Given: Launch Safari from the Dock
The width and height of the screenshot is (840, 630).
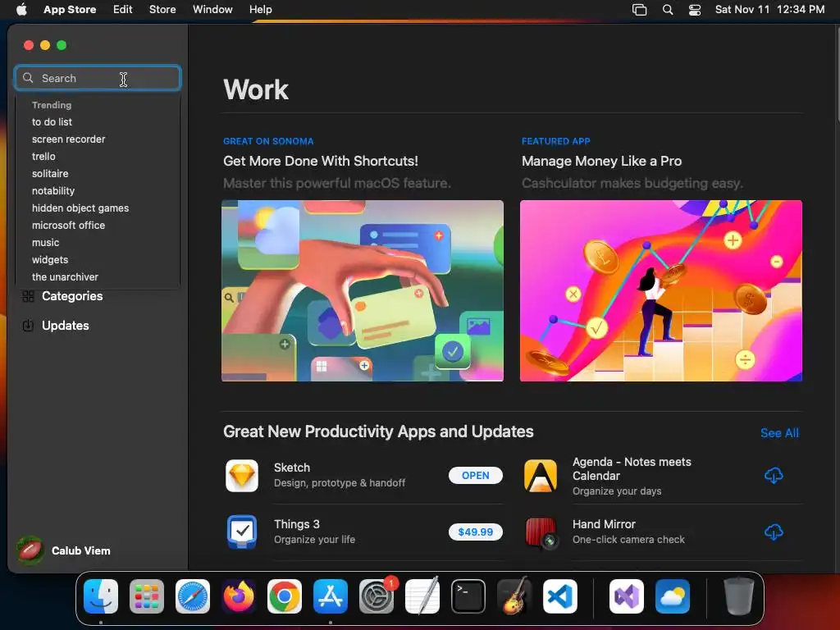Looking at the screenshot, I should point(193,596).
